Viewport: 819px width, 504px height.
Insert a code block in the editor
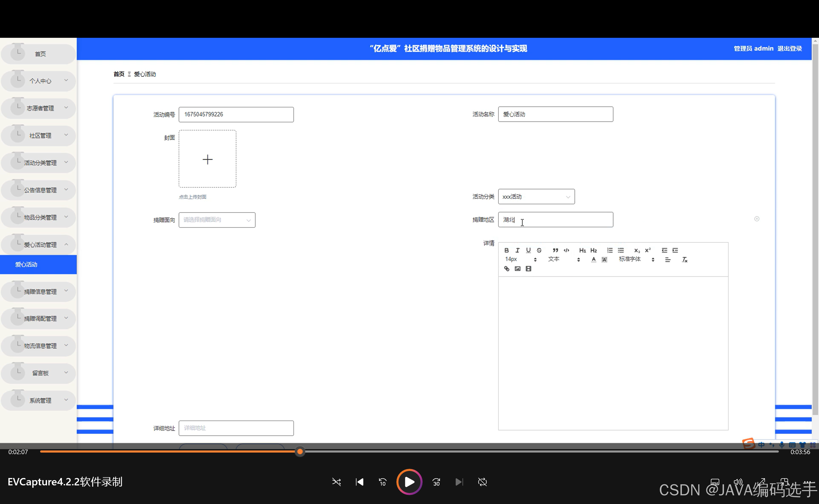[x=566, y=250]
